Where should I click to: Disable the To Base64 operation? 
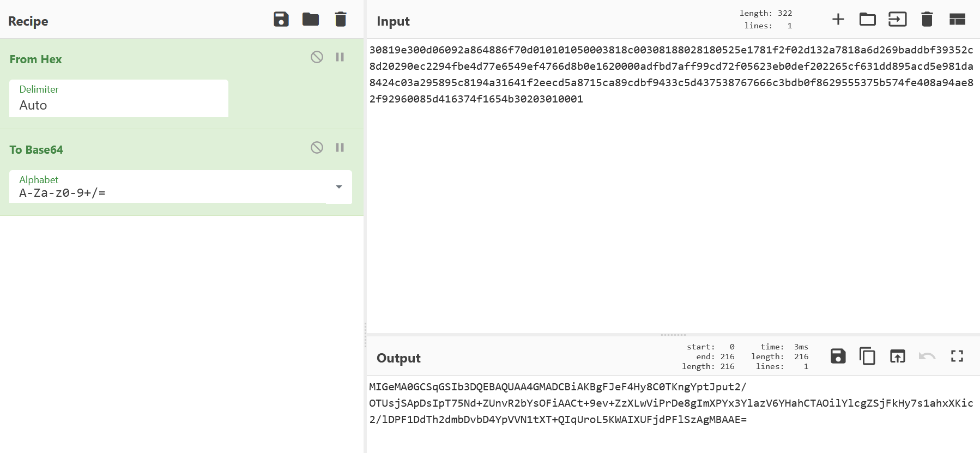(x=317, y=148)
